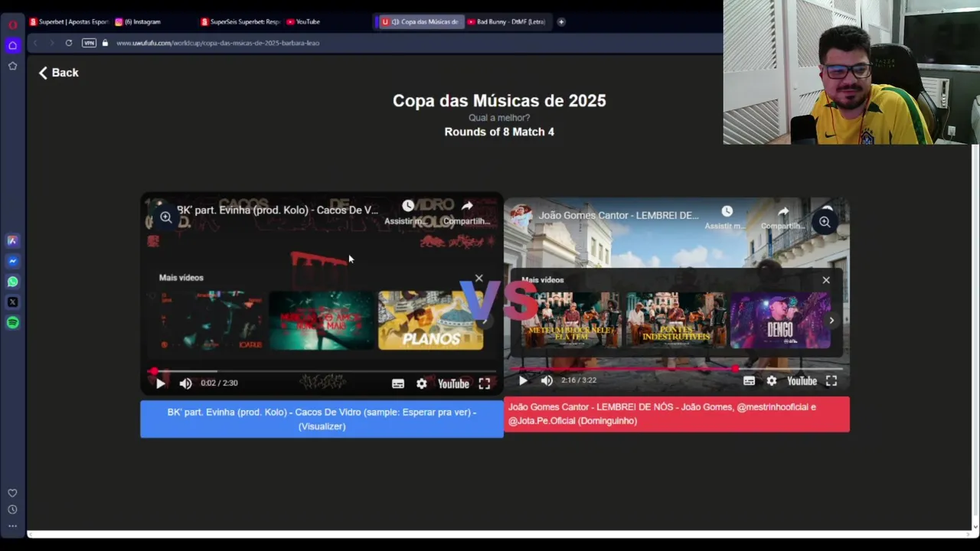Viewport: 980px width, 551px height.
Task: Play the BK' Cacos De Vidro video
Action: (160, 383)
